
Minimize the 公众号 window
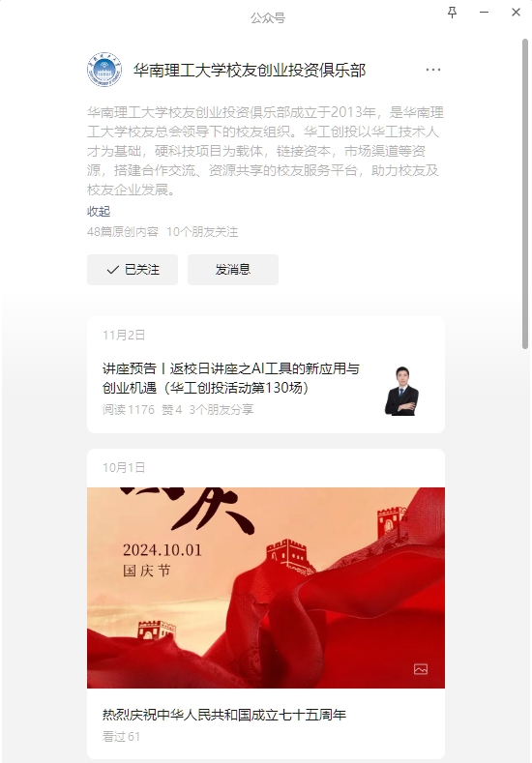(x=484, y=13)
